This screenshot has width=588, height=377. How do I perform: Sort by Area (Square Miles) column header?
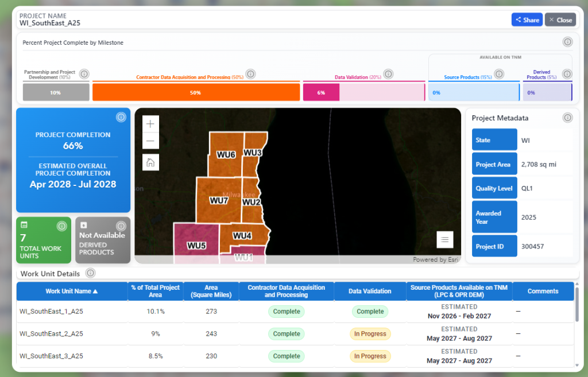coord(211,291)
